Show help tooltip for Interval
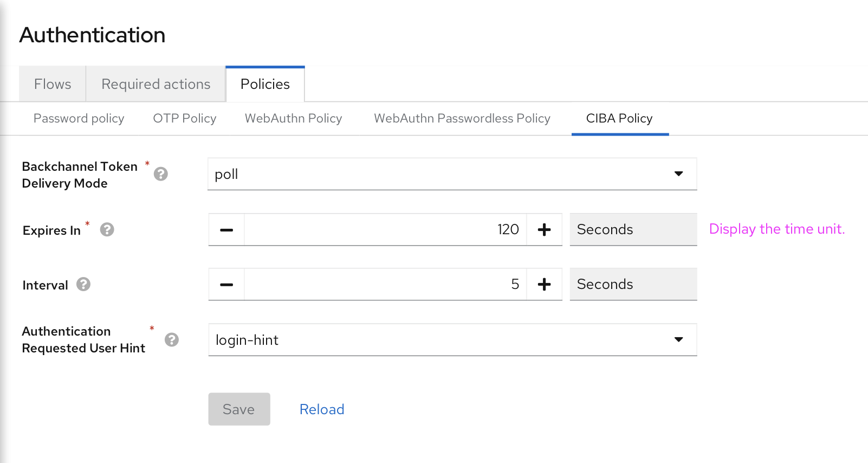 tap(82, 284)
